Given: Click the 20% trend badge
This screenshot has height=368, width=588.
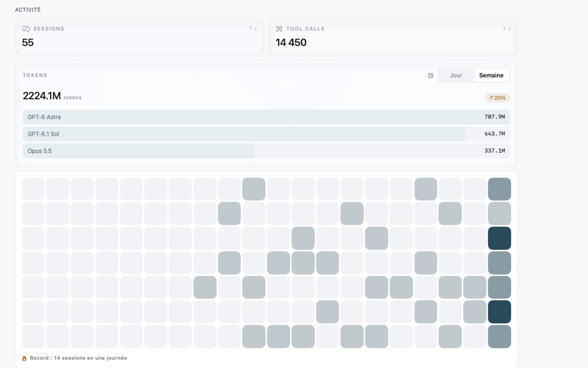Looking at the screenshot, I should click(x=497, y=98).
